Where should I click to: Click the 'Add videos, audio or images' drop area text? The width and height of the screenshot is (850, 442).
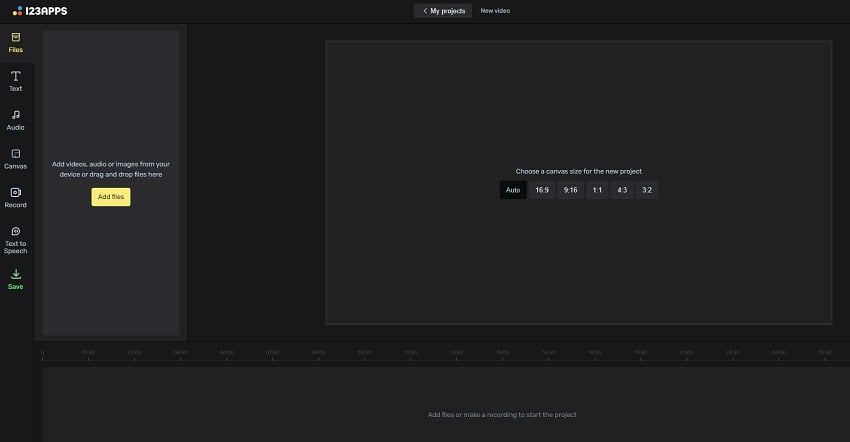111,169
